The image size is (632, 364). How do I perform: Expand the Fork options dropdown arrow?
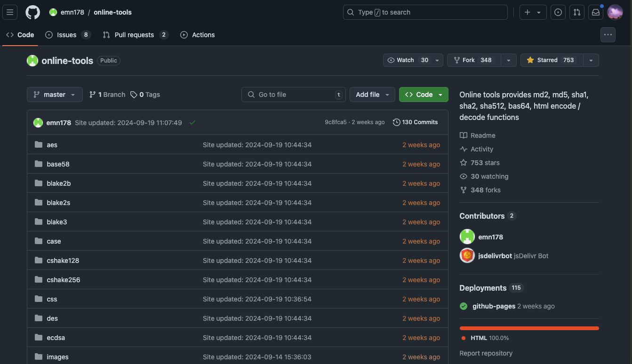(508, 60)
